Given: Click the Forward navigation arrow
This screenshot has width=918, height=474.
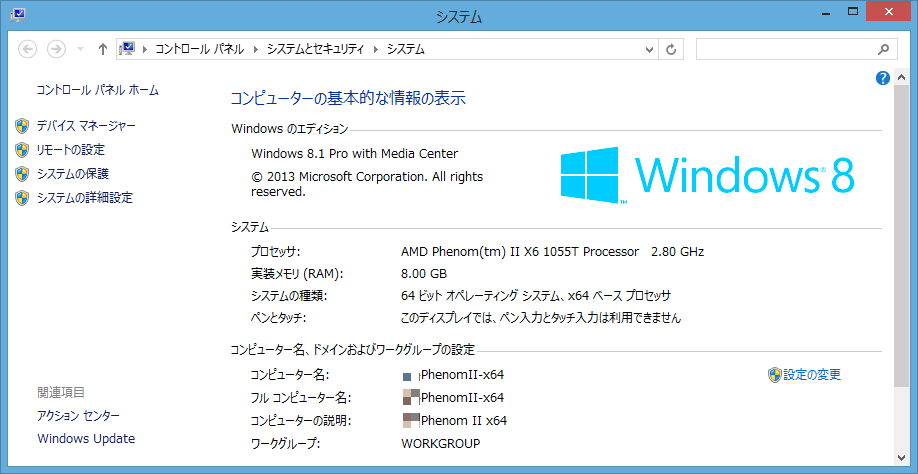Looking at the screenshot, I should (x=56, y=49).
